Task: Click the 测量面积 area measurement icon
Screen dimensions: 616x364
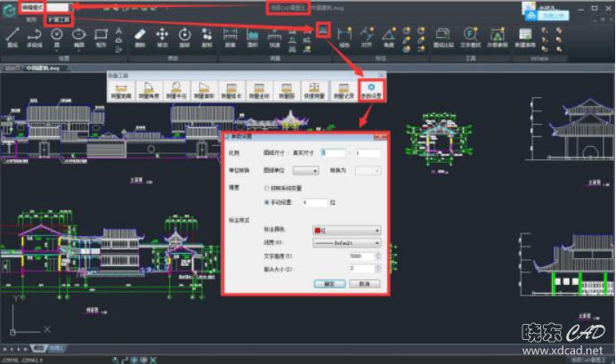Action: coord(205,90)
